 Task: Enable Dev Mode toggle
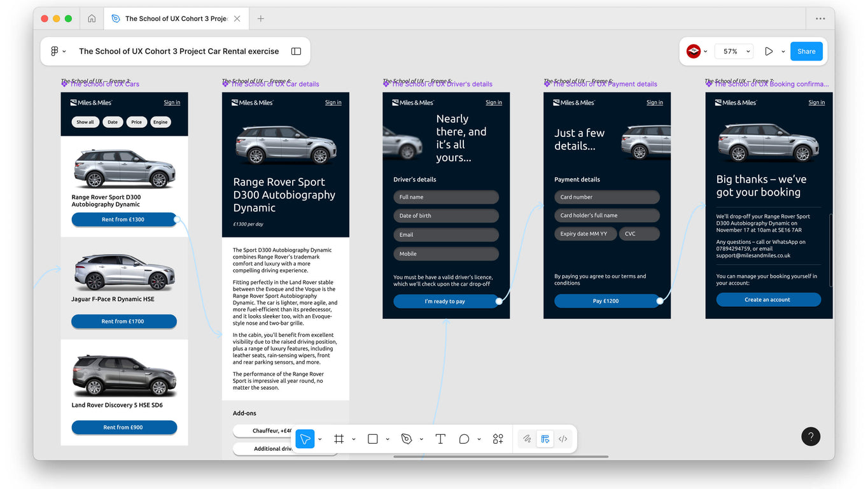point(563,439)
